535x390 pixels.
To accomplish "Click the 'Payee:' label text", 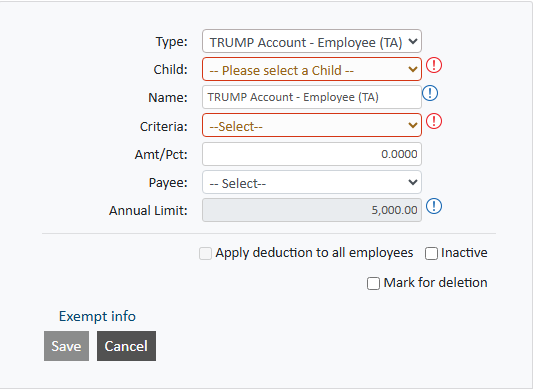I will 168,183.
